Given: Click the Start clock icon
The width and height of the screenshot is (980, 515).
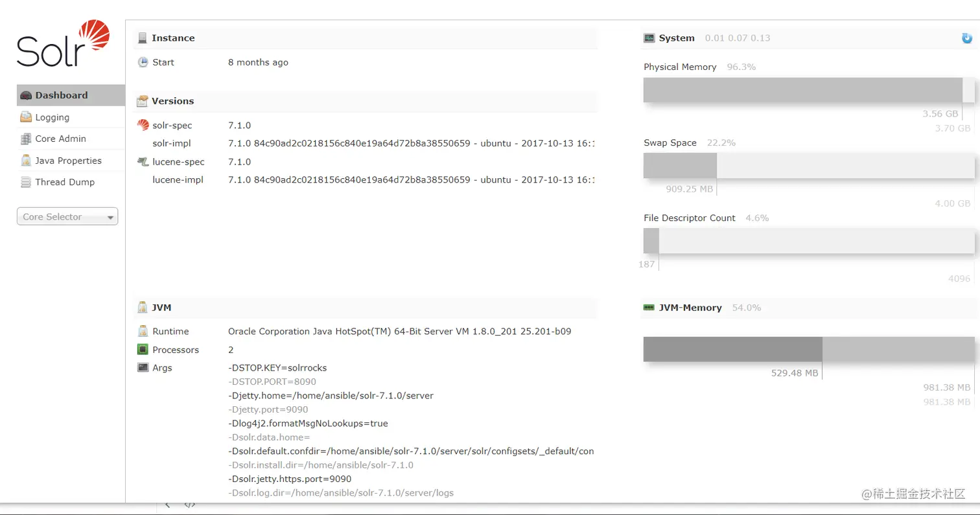Looking at the screenshot, I should 143,62.
